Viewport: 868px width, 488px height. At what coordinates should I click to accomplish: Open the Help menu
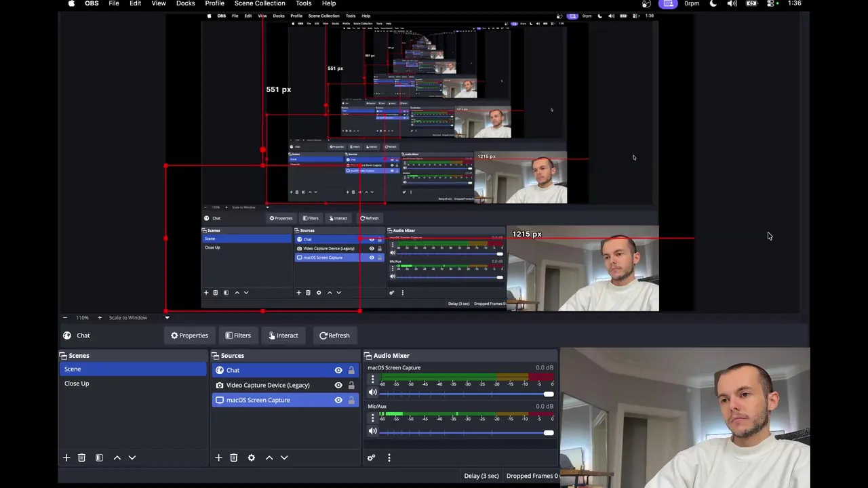[x=329, y=3]
